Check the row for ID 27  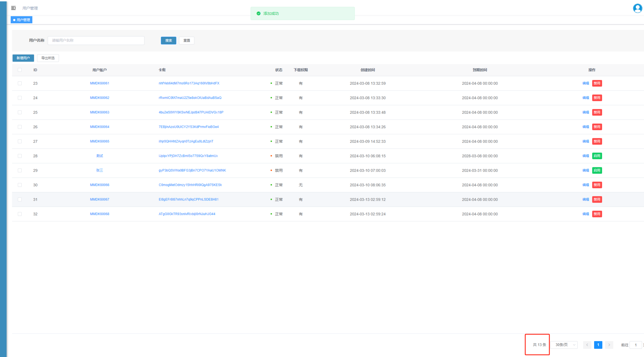click(20, 141)
